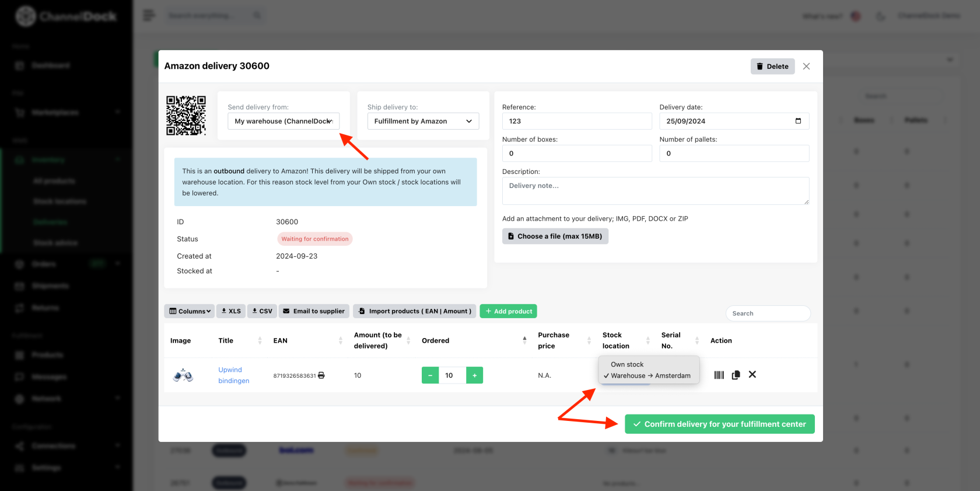This screenshot has height=491, width=980.
Task: Open Stock locations in the sidebar
Action: pos(60,201)
